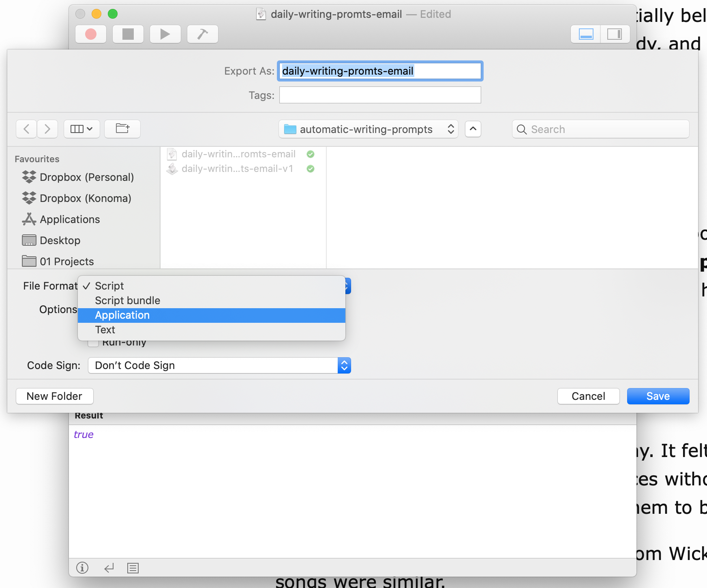Image resolution: width=707 pixels, height=588 pixels.
Task: Run the script with the play button
Action: coord(165,34)
